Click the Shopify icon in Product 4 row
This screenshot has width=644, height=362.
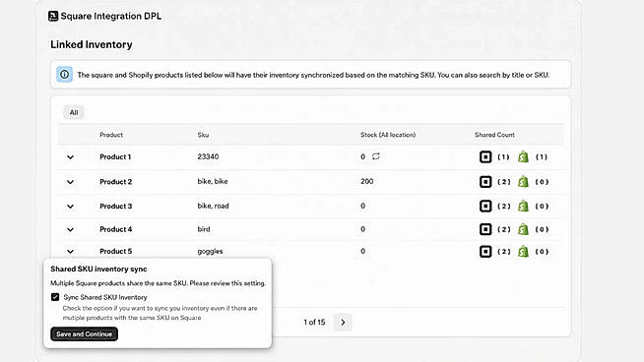click(523, 229)
